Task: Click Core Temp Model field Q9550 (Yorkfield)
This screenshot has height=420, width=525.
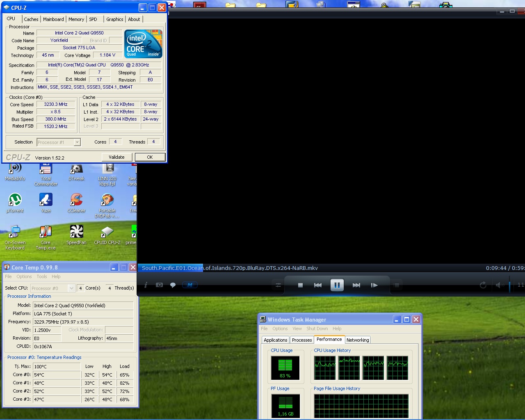Action: 83,306
